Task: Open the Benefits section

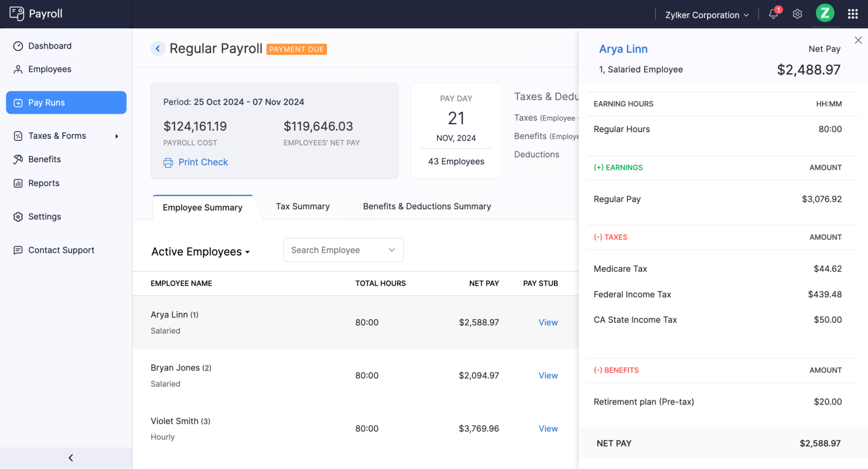Action: click(x=44, y=159)
